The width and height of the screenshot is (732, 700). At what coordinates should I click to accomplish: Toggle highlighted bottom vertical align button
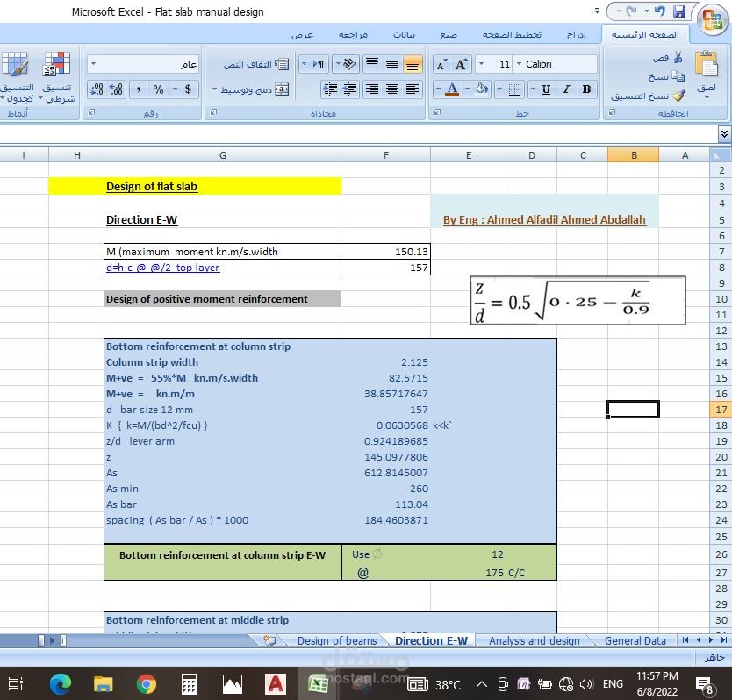pos(413,64)
